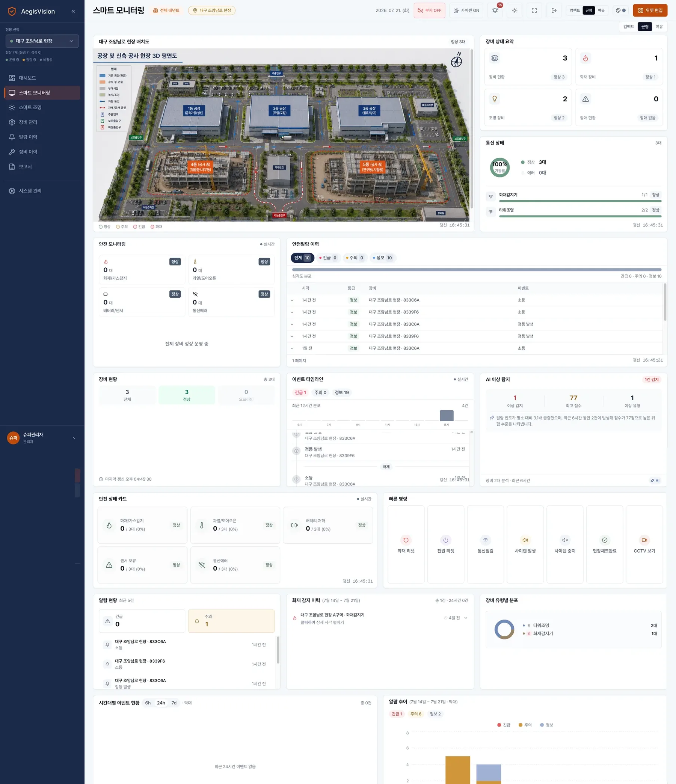Expand the 1시간 전 8339F6 소등 alarm row
Image resolution: width=676 pixels, height=784 pixels.
(x=292, y=312)
